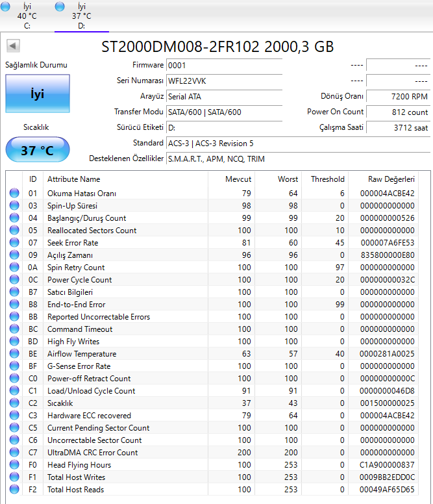Viewport: 433px width, 504px height.
Task: Click status circle for Spin Retry Count
Action: pyautogui.click(x=14, y=267)
